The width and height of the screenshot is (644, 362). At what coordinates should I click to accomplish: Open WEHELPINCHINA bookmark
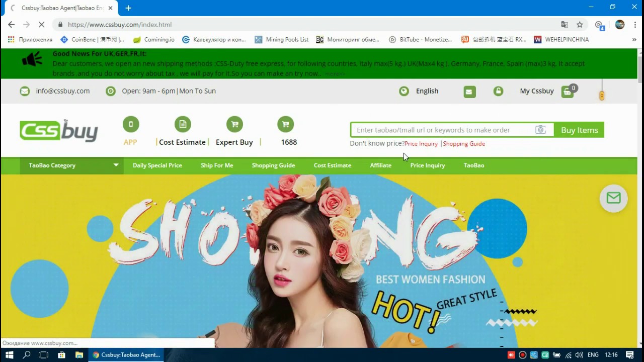pos(561,39)
